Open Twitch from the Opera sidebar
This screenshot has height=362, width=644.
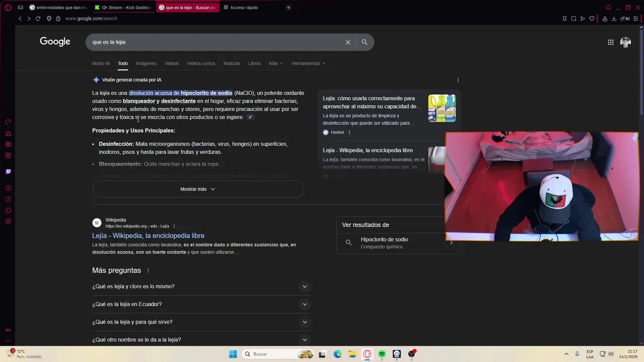click(8, 171)
